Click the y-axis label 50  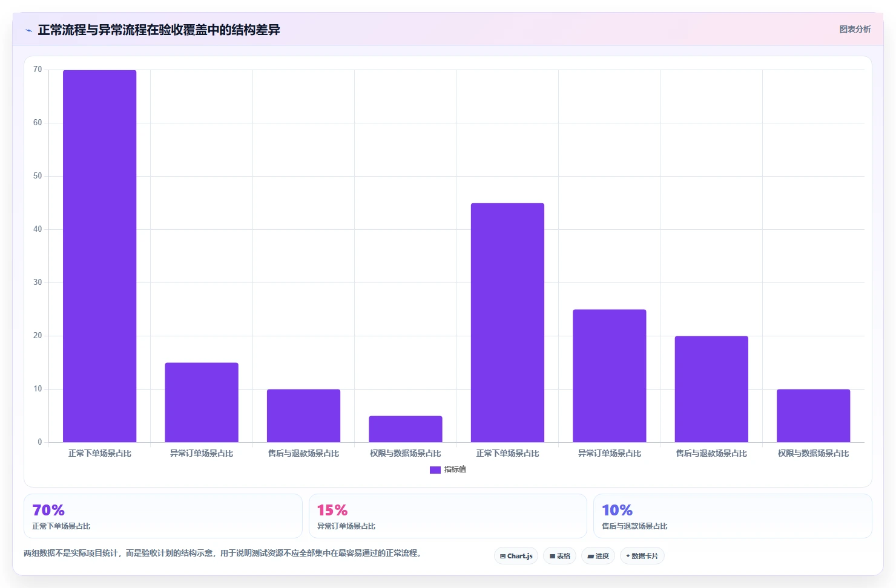tap(38, 176)
